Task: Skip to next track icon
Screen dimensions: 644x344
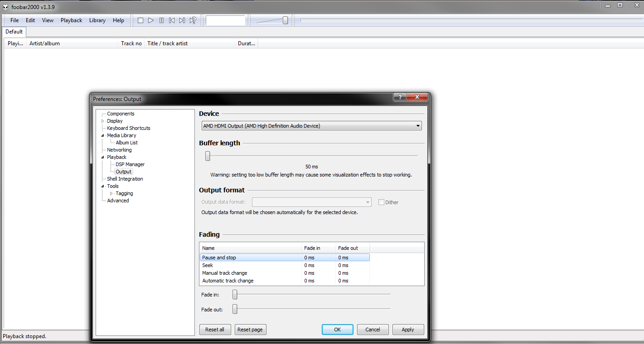Action: (182, 20)
